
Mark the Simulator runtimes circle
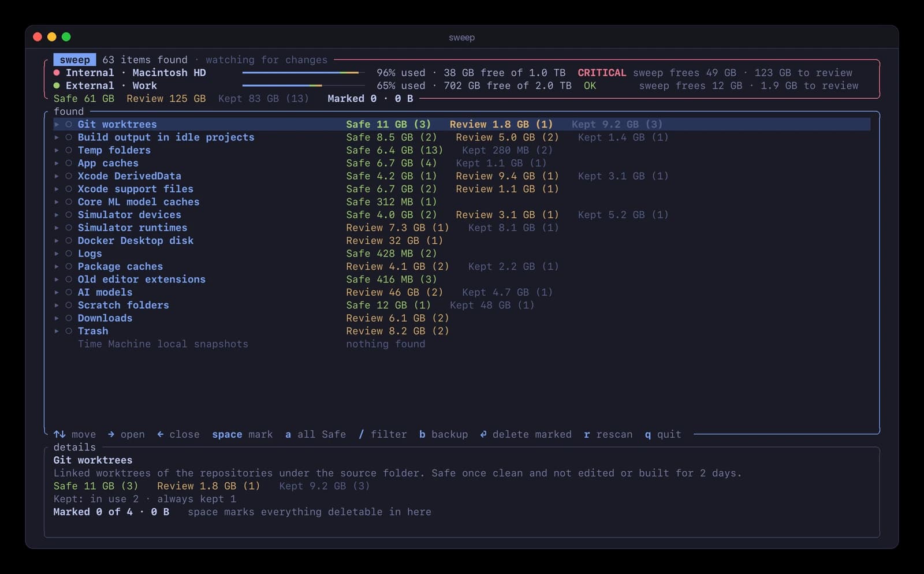69,228
